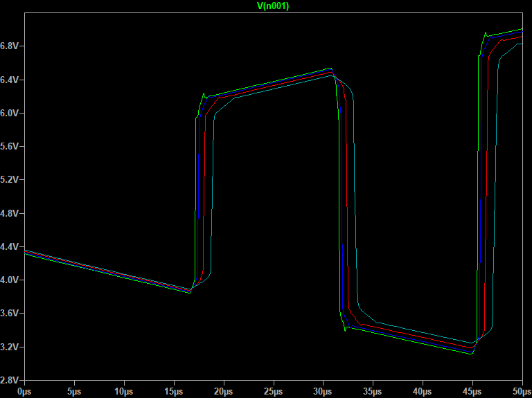Image resolution: width=532 pixels, height=398 pixels.
Task: Click the 3.6V vertical axis label
Action: [9, 314]
